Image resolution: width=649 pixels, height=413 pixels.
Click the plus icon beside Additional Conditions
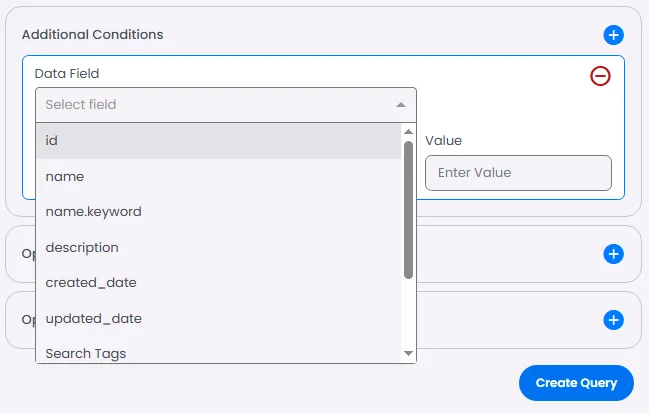[613, 36]
